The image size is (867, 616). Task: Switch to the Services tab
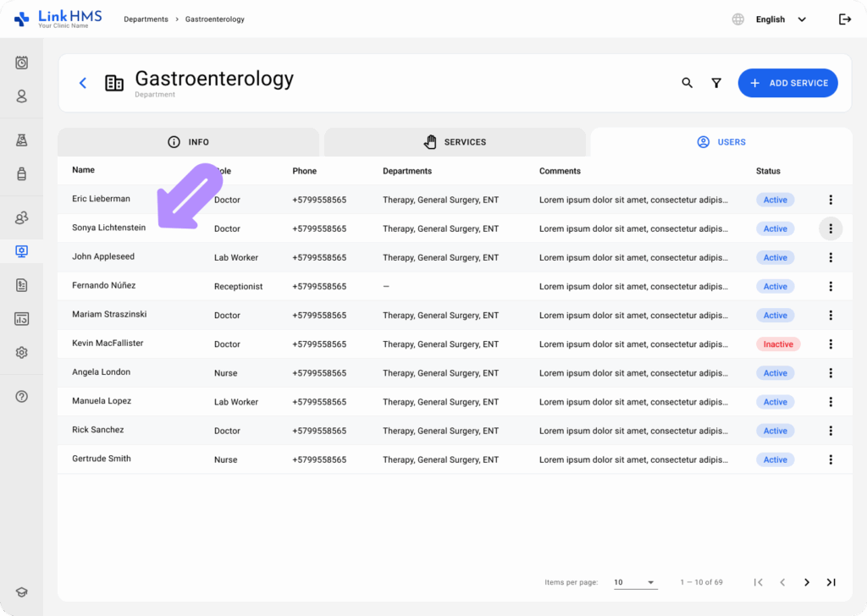[455, 142]
